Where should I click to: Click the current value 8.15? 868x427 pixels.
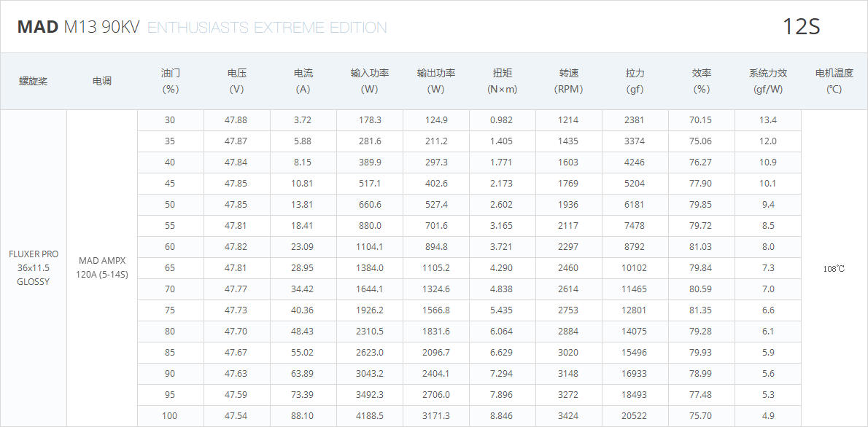303,162
